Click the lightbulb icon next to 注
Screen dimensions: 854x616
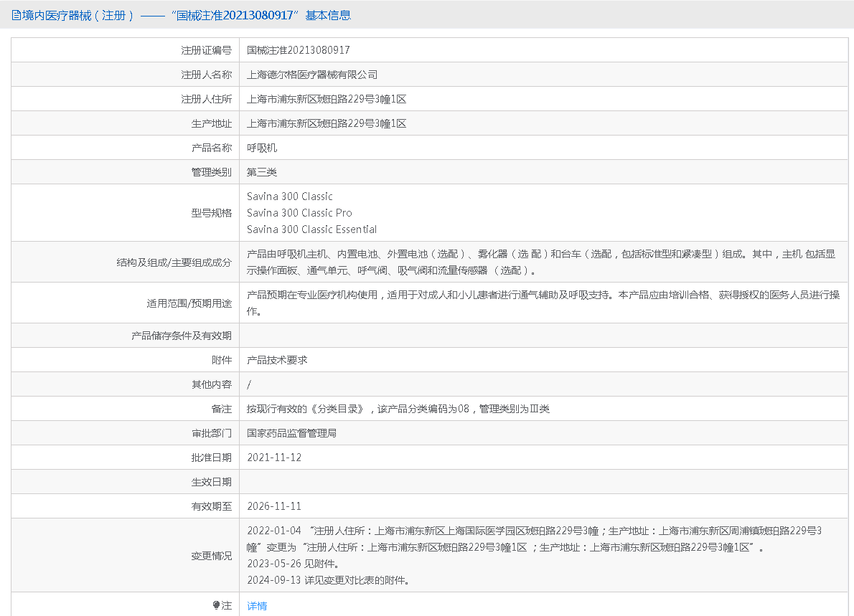pyautogui.click(x=216, y=606)
